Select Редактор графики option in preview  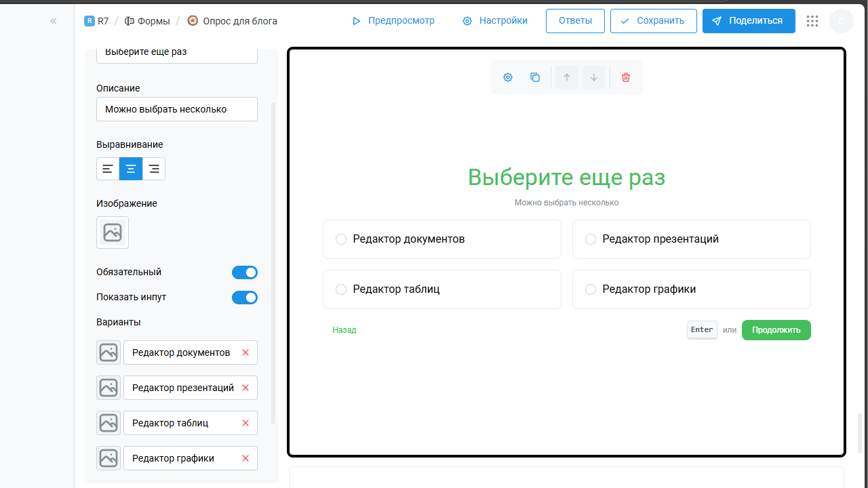[692, 289]
